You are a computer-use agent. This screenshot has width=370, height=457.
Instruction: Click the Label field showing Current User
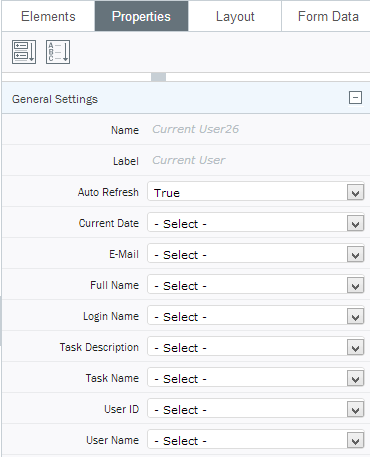coord(189,160)
